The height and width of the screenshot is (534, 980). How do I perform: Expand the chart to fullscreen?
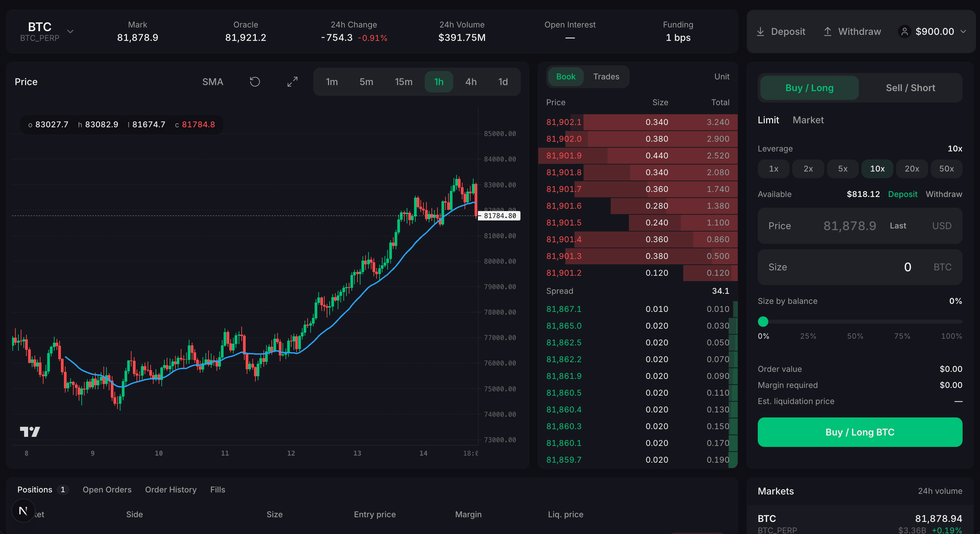tap(292, 81)
